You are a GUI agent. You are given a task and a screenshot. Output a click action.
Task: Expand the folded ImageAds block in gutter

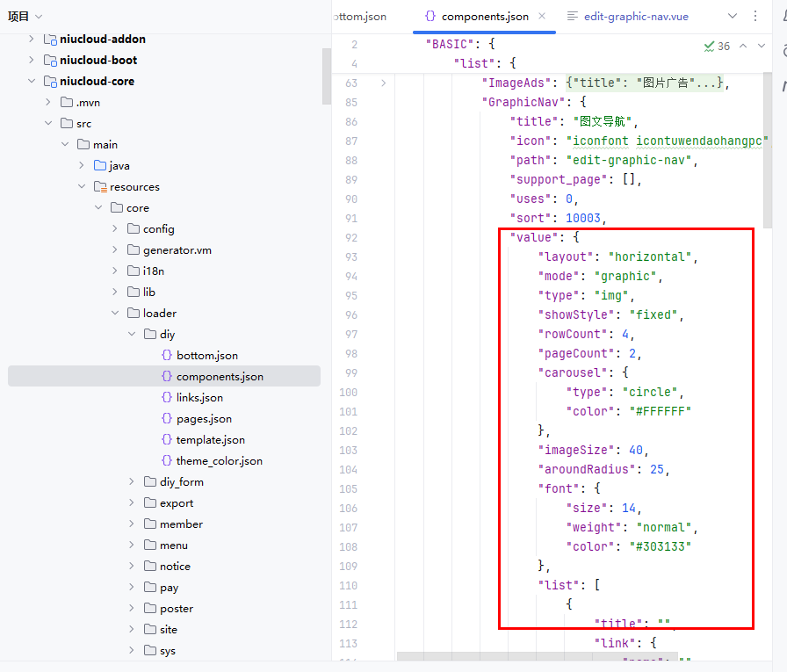383,83
